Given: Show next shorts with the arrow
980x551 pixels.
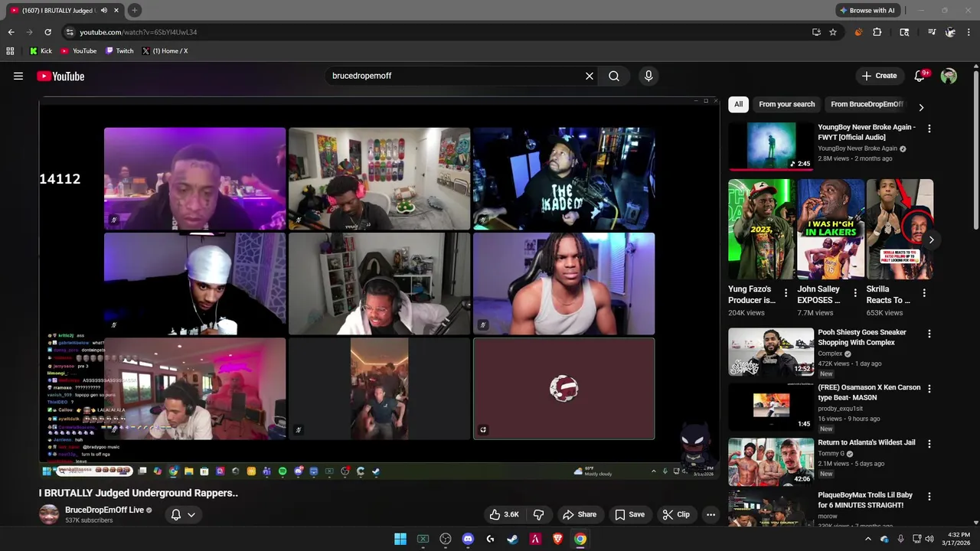Looking at the screenshot, I should [931, 240].
